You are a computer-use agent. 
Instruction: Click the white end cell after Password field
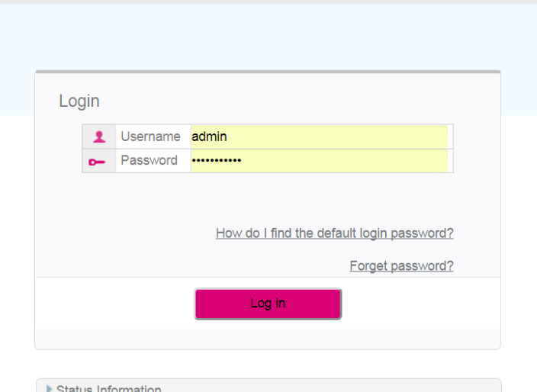coord(450,161)
